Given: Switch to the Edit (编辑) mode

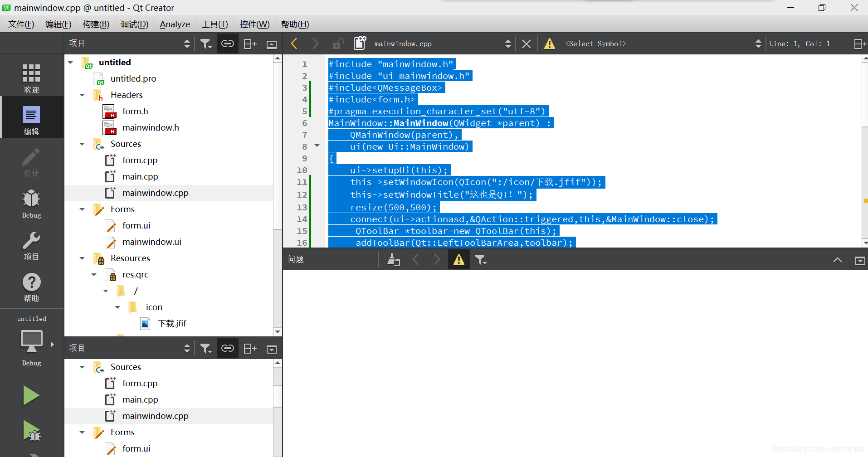Looking at the screenshot, I should click(31, 120).
